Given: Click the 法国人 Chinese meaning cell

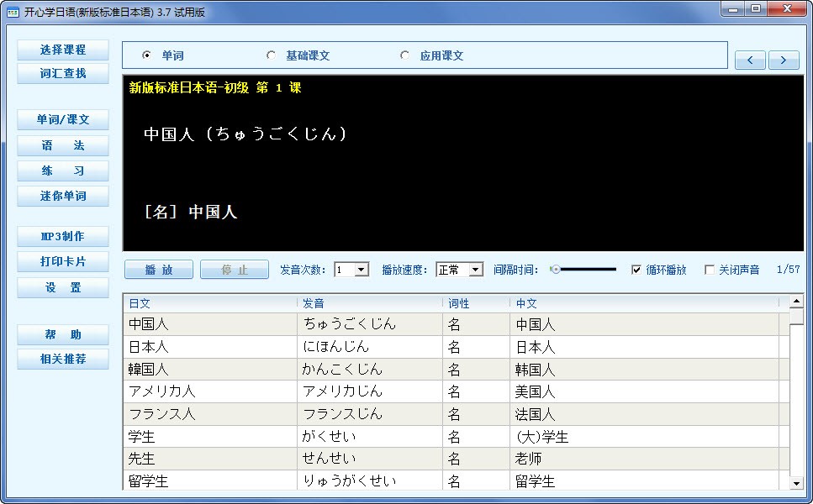Looking at the screenshot, I should [x=645, y=414].
